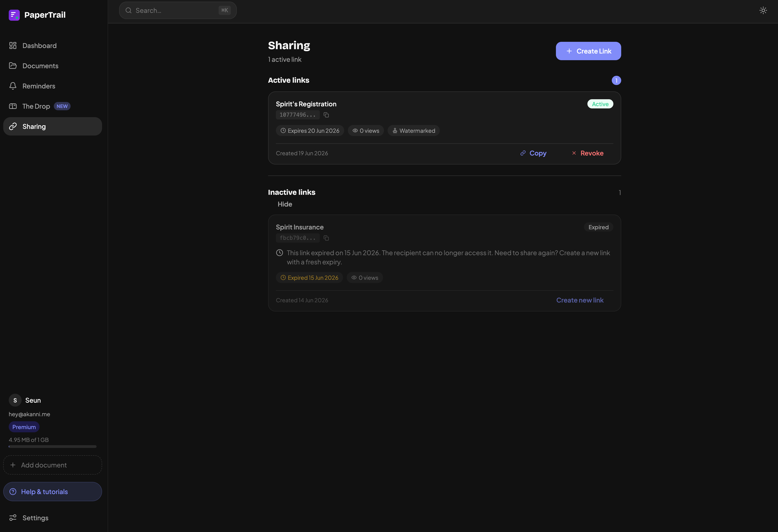Click the Settings sliders icon
Screen dimensions: 778x532
tap(13, 518)
